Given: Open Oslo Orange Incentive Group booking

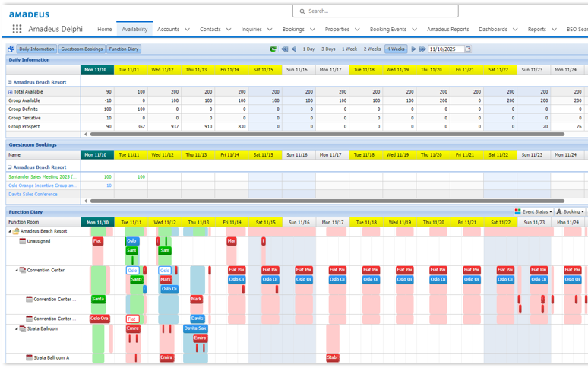Looking at the screenshot, I should coord(43,186).
